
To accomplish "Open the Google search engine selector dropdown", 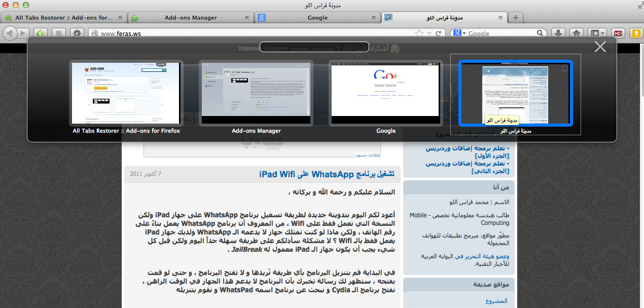I will [x=458, y=33].
